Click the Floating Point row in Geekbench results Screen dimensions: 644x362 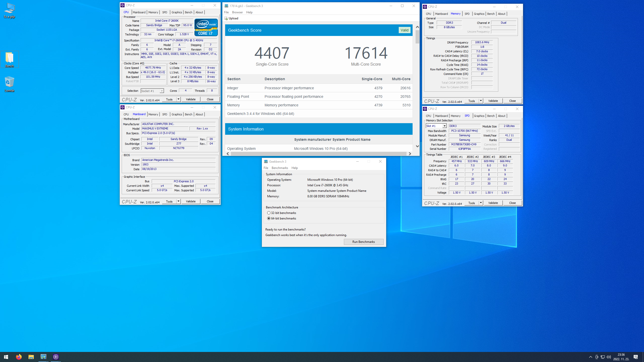point(318,97)
